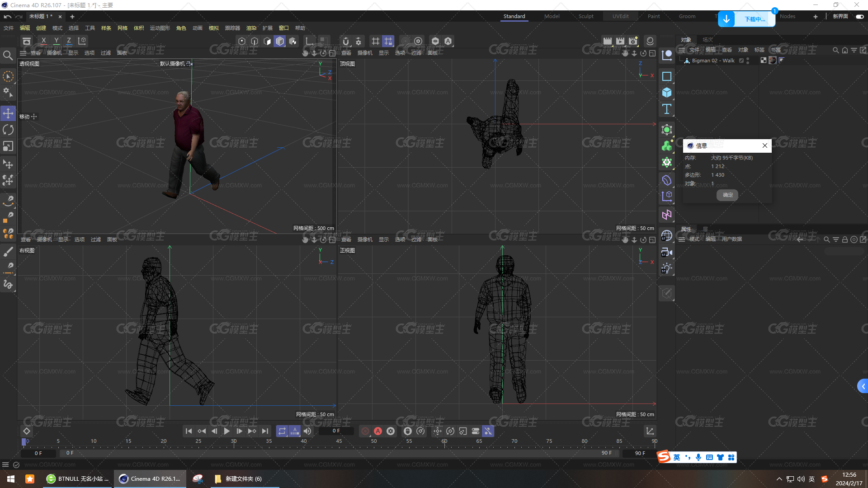Toggle Bigman 02 visibility dots
The height and width of the screenshot is (488, 868).
748,61
